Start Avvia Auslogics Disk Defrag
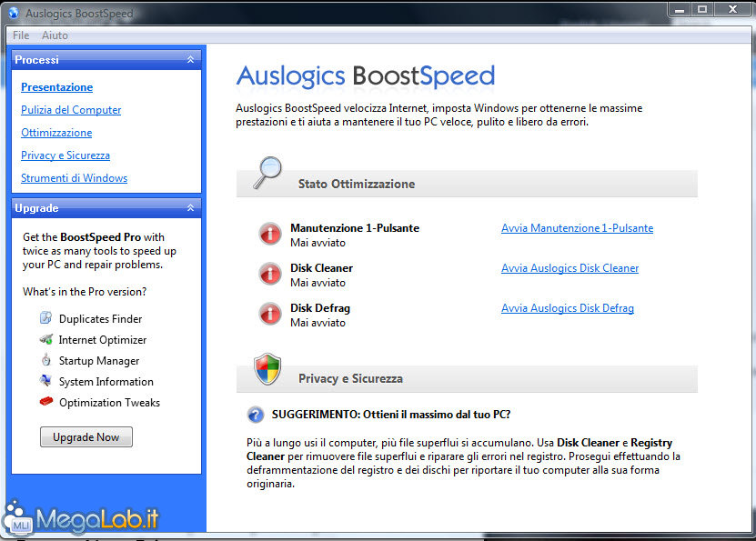This screenshot has height=541, width=756. 568,308
